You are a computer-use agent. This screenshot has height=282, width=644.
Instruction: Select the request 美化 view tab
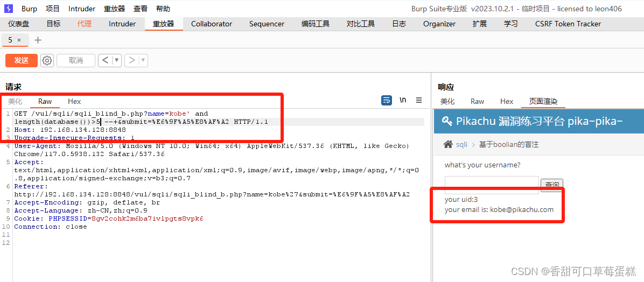15,101
